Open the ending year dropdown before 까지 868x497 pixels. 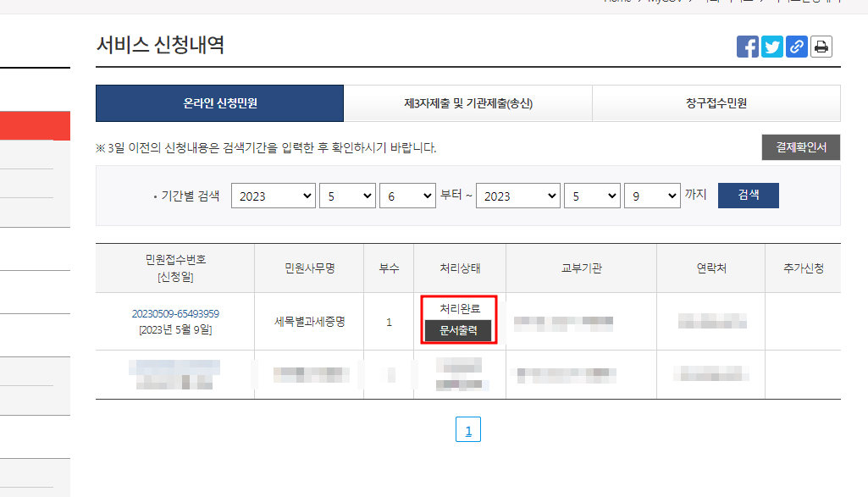pos(518,195)
